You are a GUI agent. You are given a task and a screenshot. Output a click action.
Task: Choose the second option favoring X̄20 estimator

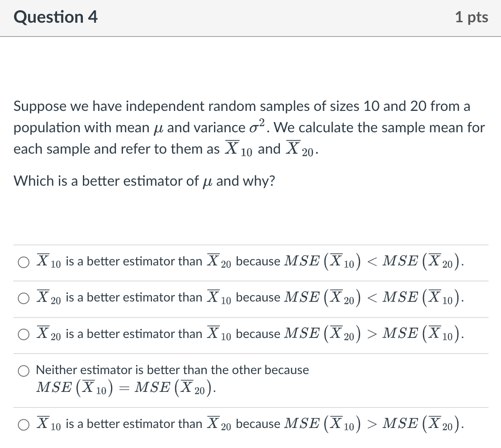(x=23, y=298)
